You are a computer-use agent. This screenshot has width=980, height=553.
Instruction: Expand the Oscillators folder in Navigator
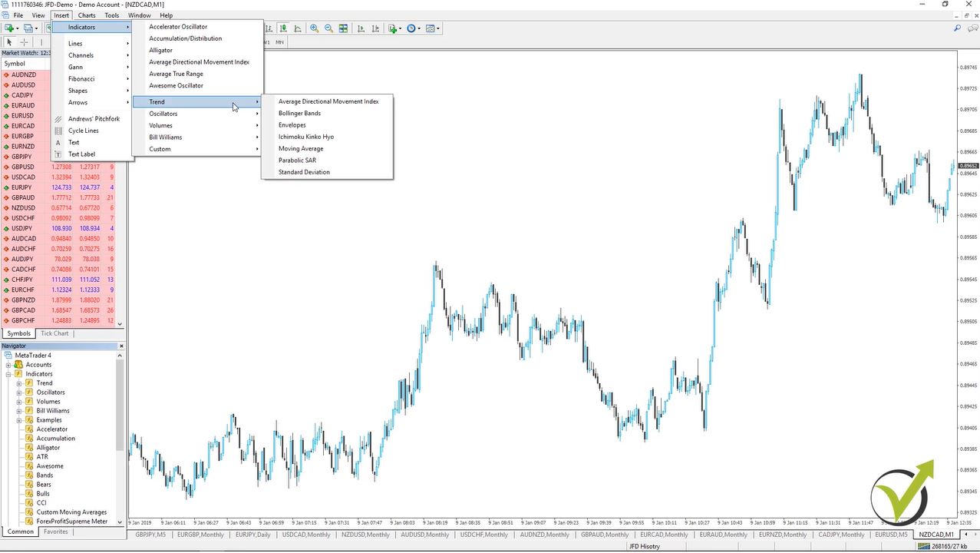tap(19, 392)
